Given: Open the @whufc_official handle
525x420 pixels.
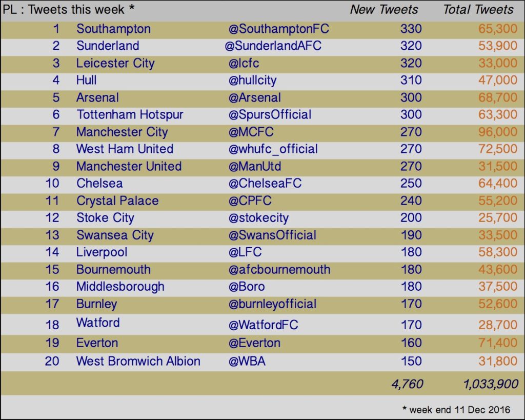Looking at the screenshot, I should pyautogui.click(x=273, y=149).
